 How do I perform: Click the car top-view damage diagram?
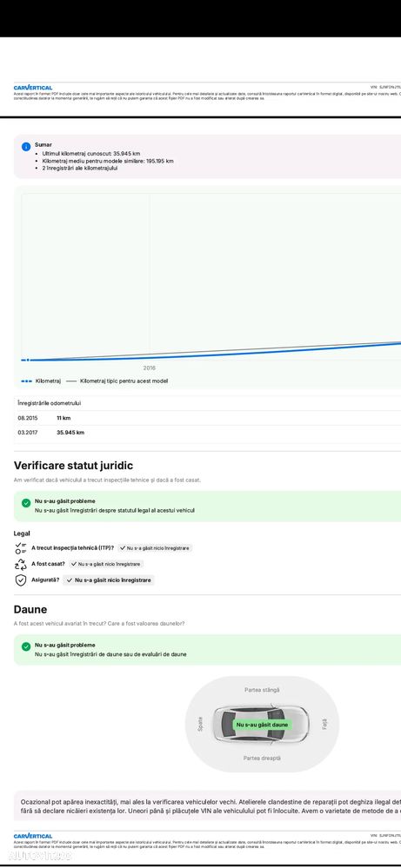(x=261, y=725)
